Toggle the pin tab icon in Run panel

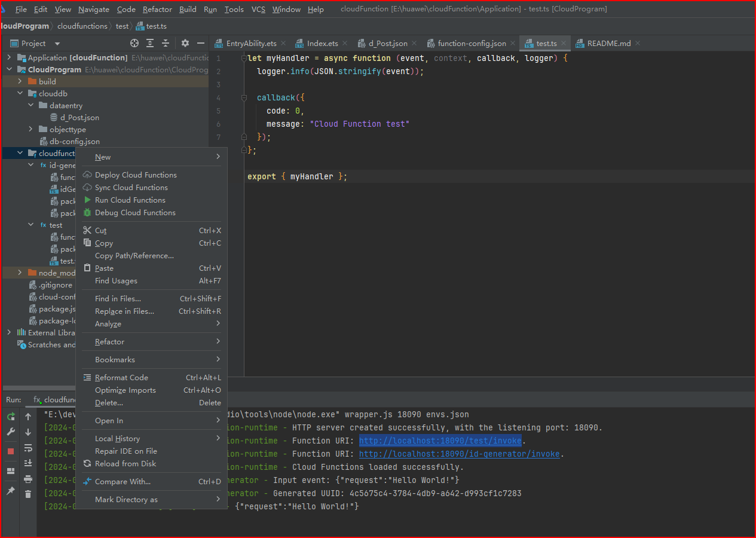coord(11,491)
